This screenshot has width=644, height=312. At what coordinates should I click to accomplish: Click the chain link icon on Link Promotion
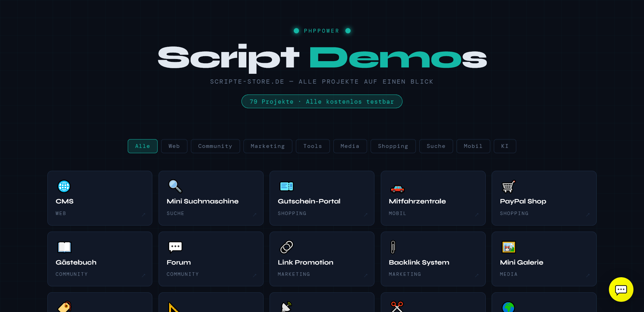click(x=286, y=247)
